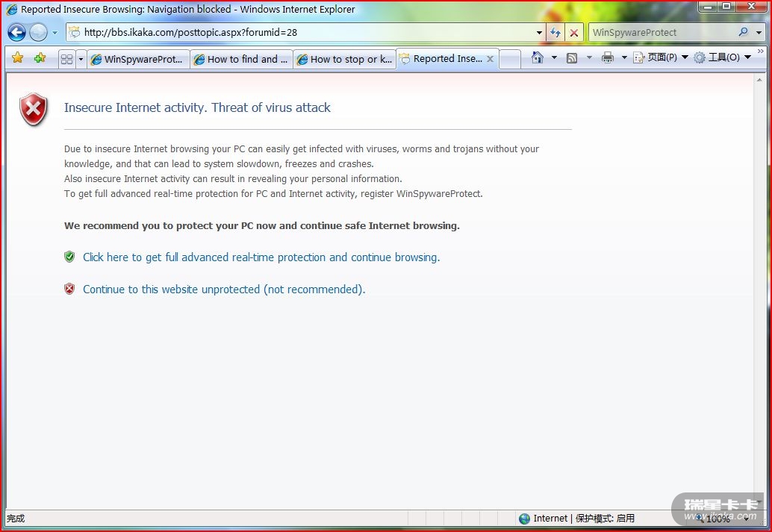Click the page icon left of the URL
Screen dimensions: 772x532
[x=75, y=33]
